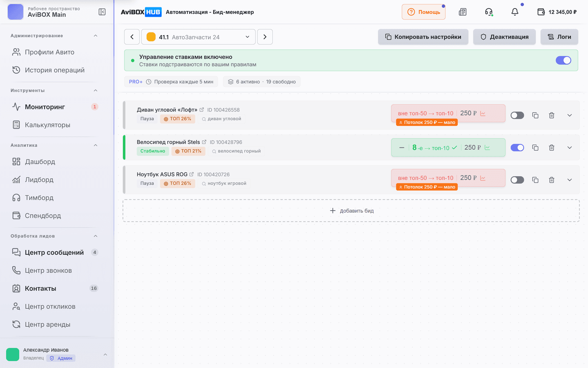Viewport: 588px width, 368px height.
Task: Collapse the Администрирование sidebar section
Action: (96, 36)
